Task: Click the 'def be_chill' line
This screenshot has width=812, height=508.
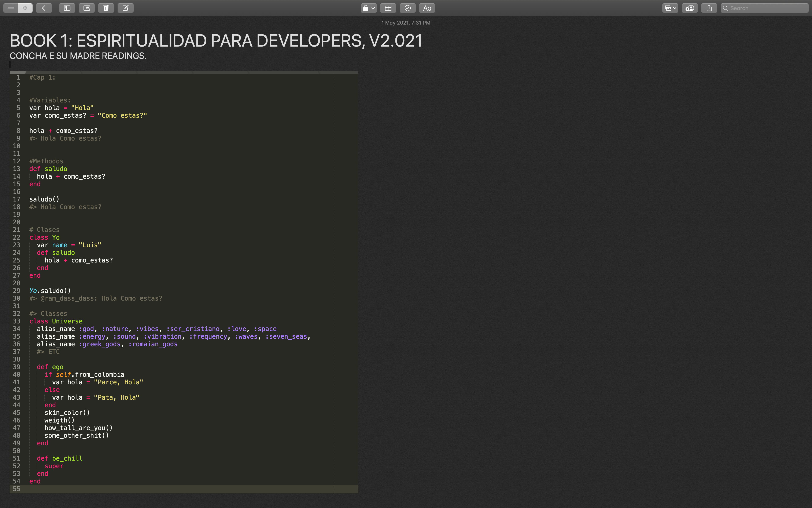Action: point(60,458)
